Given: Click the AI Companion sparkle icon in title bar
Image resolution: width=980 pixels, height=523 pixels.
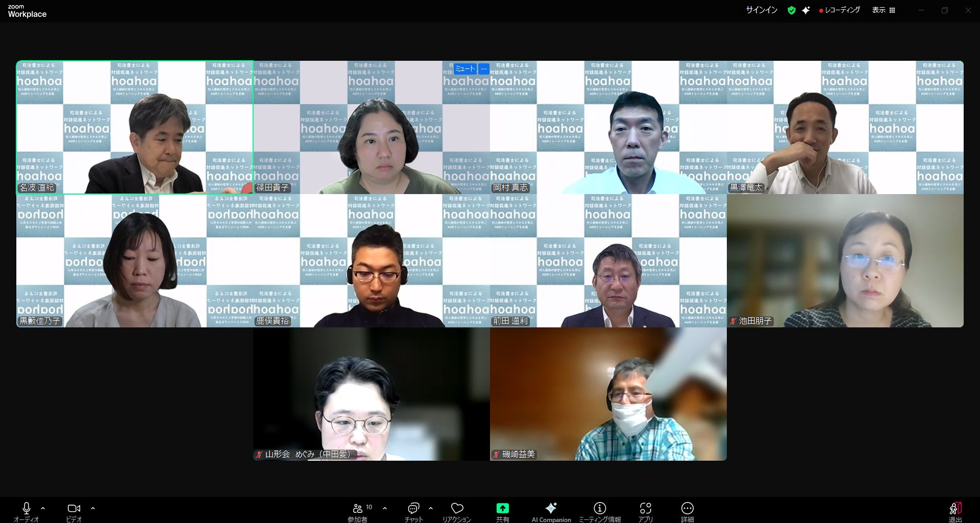Looking at the screenshot, I should click(x=806, y=10).
